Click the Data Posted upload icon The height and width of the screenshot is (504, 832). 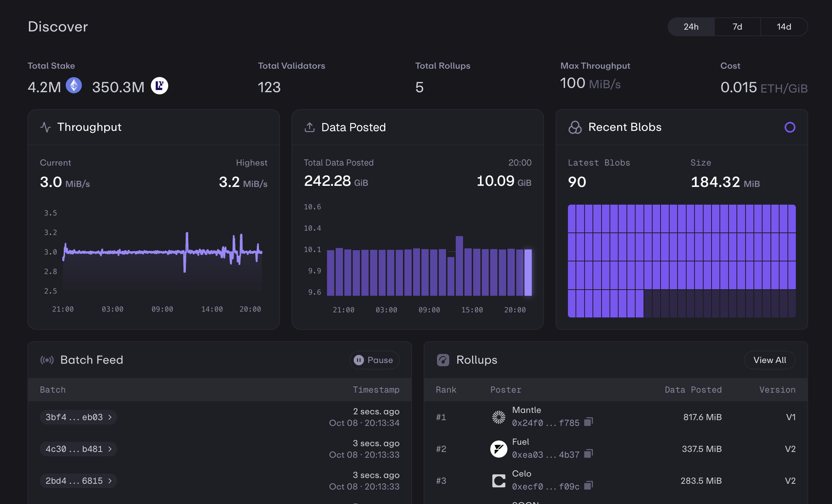310,127
